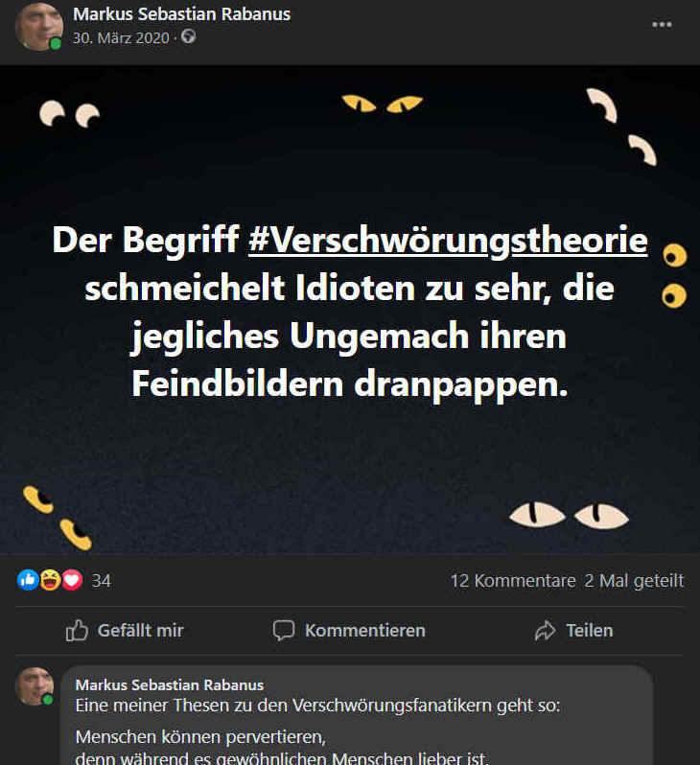
Task: Click the Teilen share button
Action: 573,631
